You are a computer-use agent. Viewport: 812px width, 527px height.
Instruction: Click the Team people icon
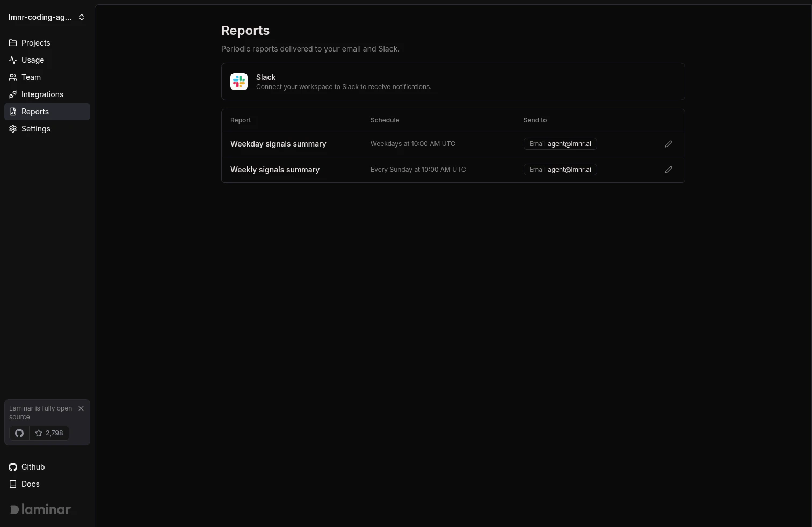pos(12,77)
